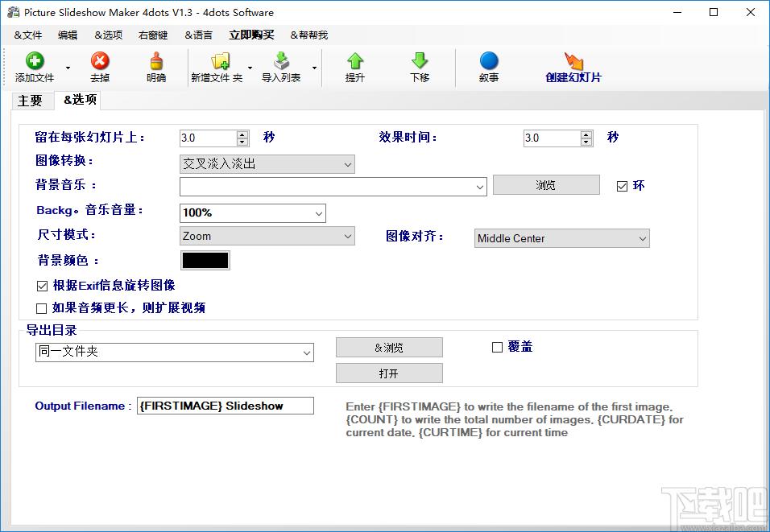This screenshot has width=770, height=532.
Task: Open the dropdown arrow next to 新增文件夹
Action: [x=250, y=68]
